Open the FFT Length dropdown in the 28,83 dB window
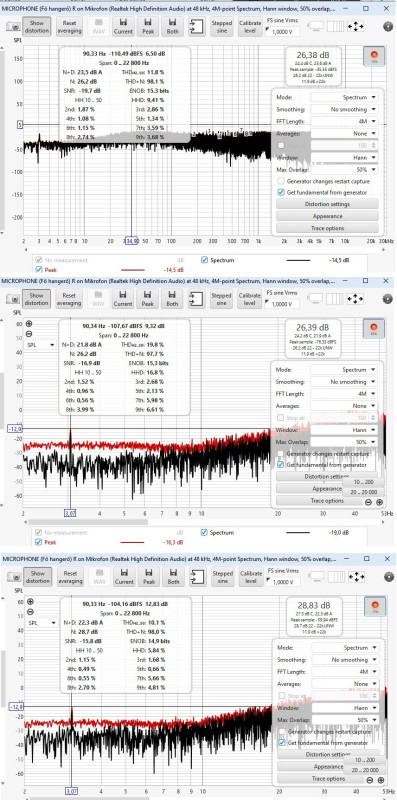 (345, 672)
